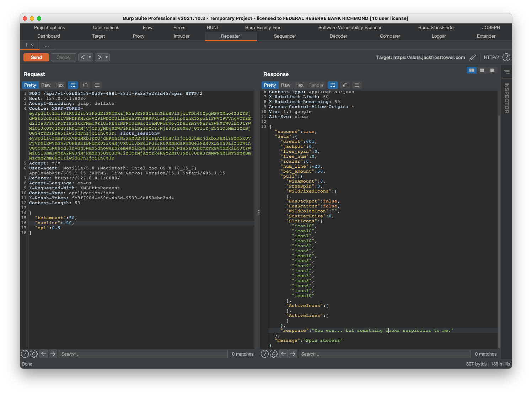Toggle word wrap in Response editor

pos(333,85)
